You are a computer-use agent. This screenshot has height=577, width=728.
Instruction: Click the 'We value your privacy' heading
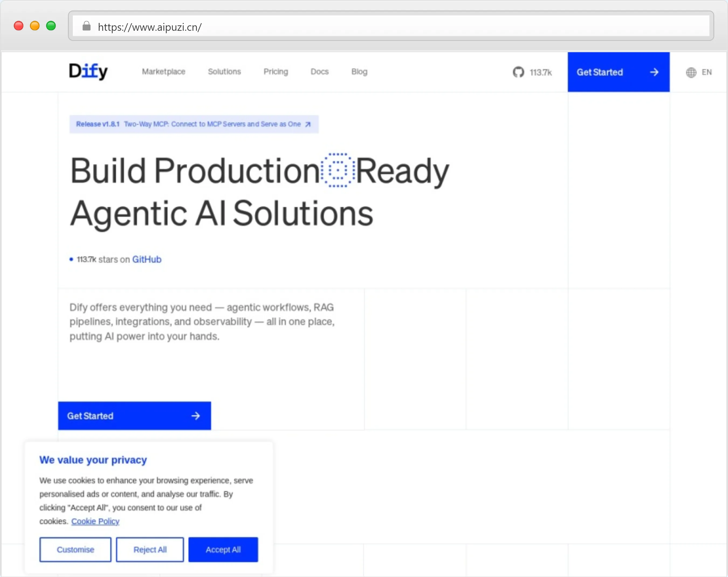93,460
